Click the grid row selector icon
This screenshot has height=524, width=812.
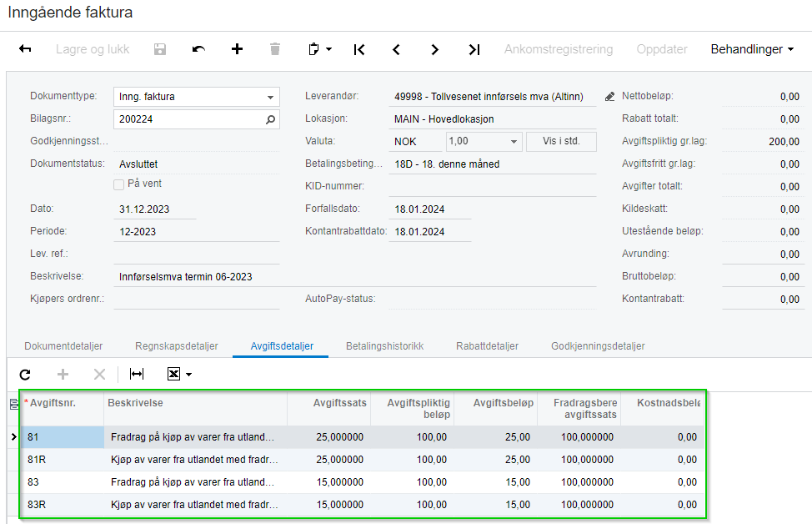[x=14, y=405]
